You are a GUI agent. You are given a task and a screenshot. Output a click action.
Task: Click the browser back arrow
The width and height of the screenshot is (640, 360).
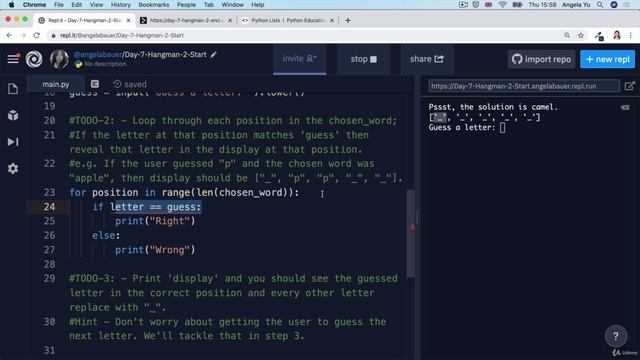click(x=9, y=36)
